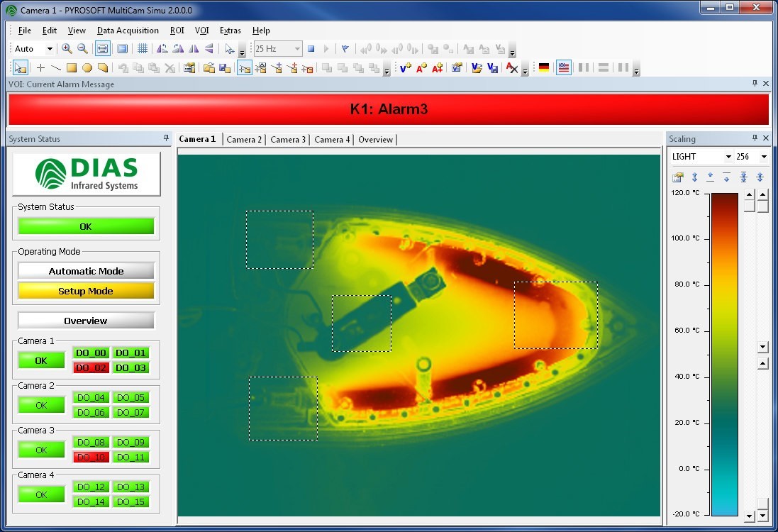Switch to the Camera 3 tab

[x=288, y=140]
